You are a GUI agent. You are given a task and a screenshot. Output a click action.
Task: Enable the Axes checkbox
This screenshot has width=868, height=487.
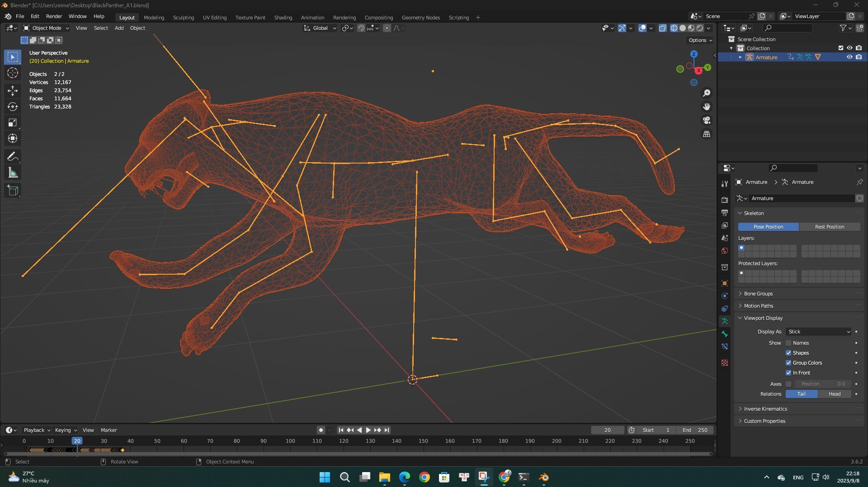pyautogui.click(x=788, y=384)
